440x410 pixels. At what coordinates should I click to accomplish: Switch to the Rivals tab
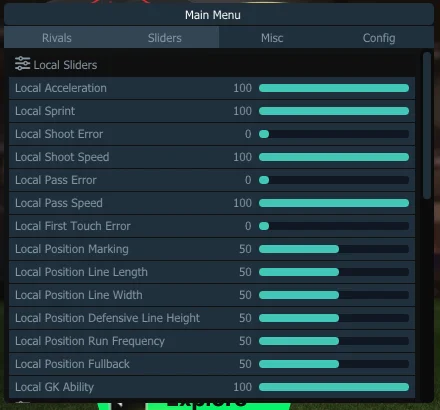pos(57,38)
